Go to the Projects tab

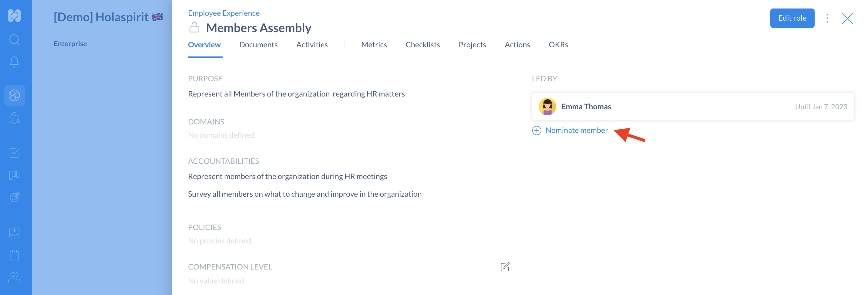[472, 45]
